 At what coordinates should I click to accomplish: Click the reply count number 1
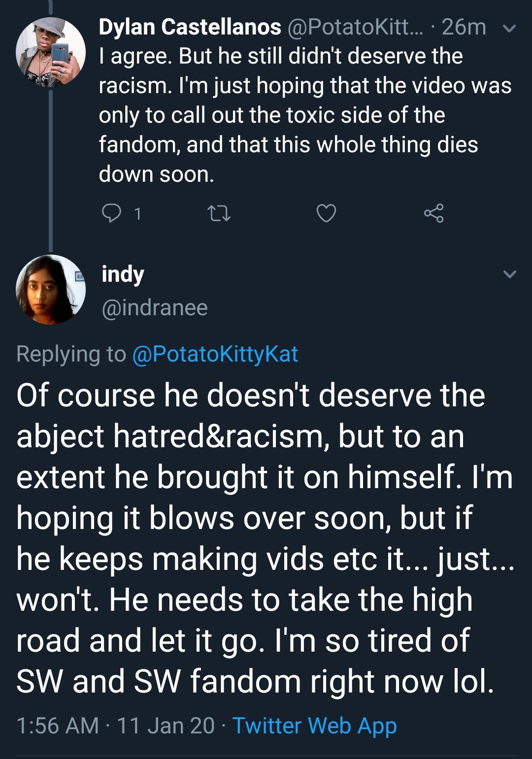point(138,214)
